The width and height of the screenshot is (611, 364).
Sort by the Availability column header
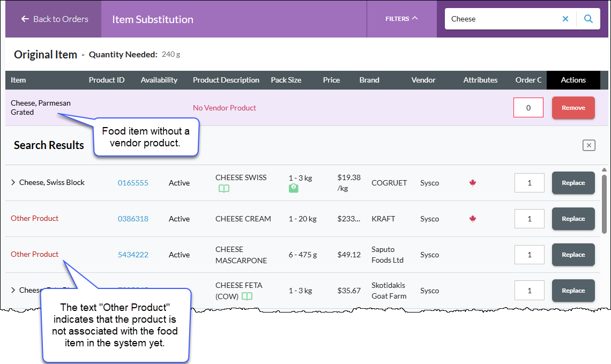[x=159, y=80]
